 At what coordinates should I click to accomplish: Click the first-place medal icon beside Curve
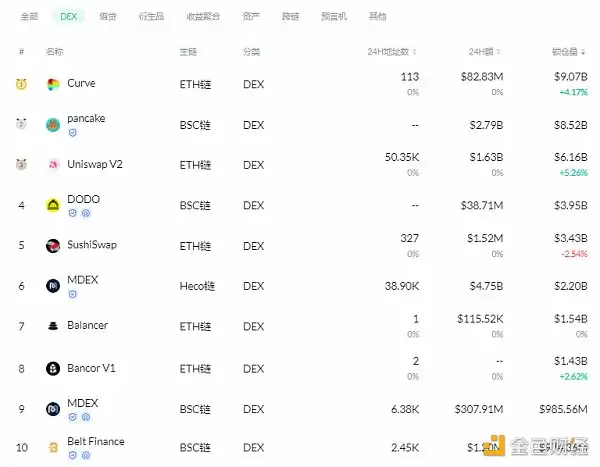(x=21, y=84)
